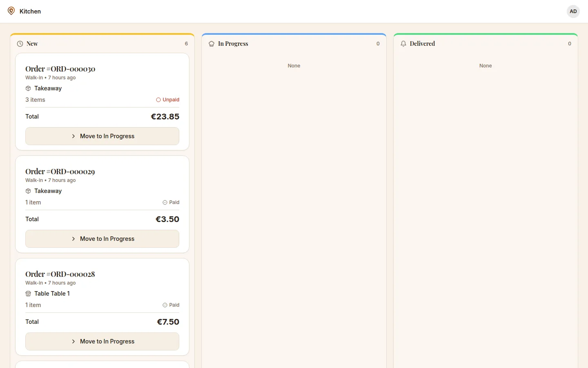
Task: Click "Walk-in • 7 hours ago" on ORD-000030
Action: coord(51,78)
